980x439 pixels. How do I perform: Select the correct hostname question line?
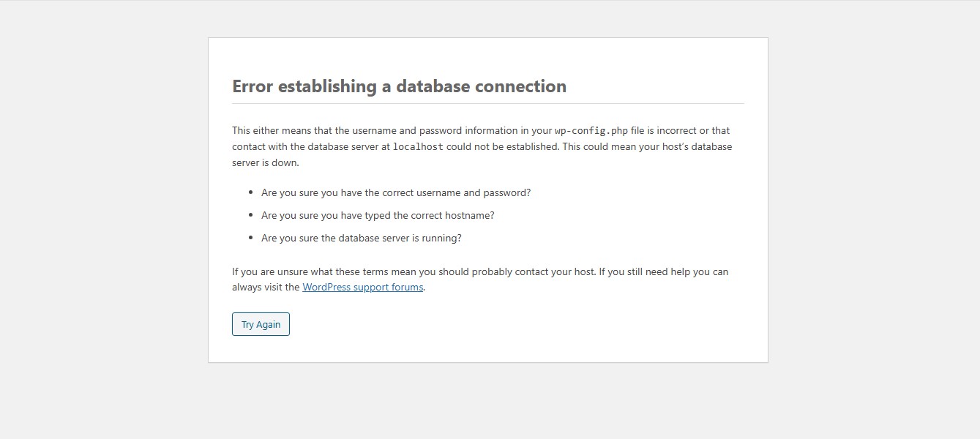(378, 216)
